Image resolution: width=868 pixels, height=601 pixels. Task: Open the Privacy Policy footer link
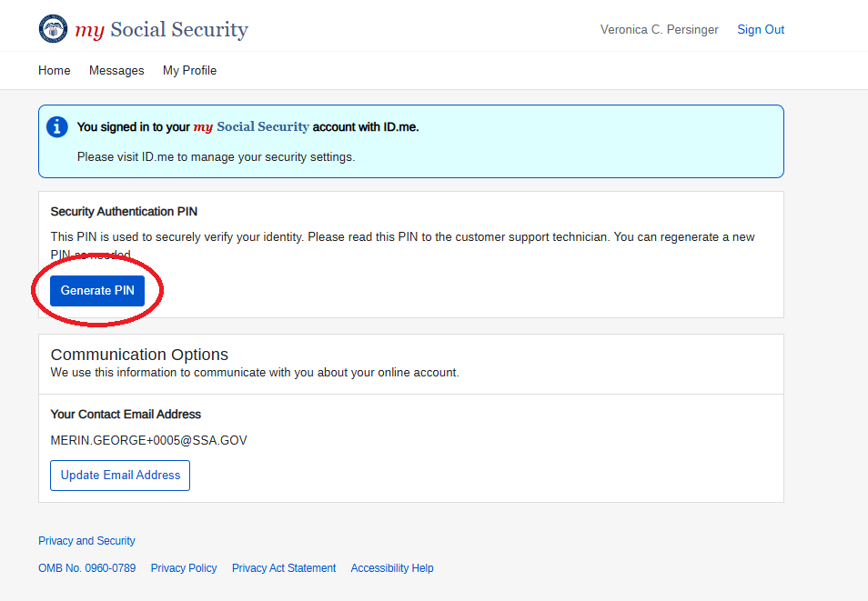click(184, 568)
